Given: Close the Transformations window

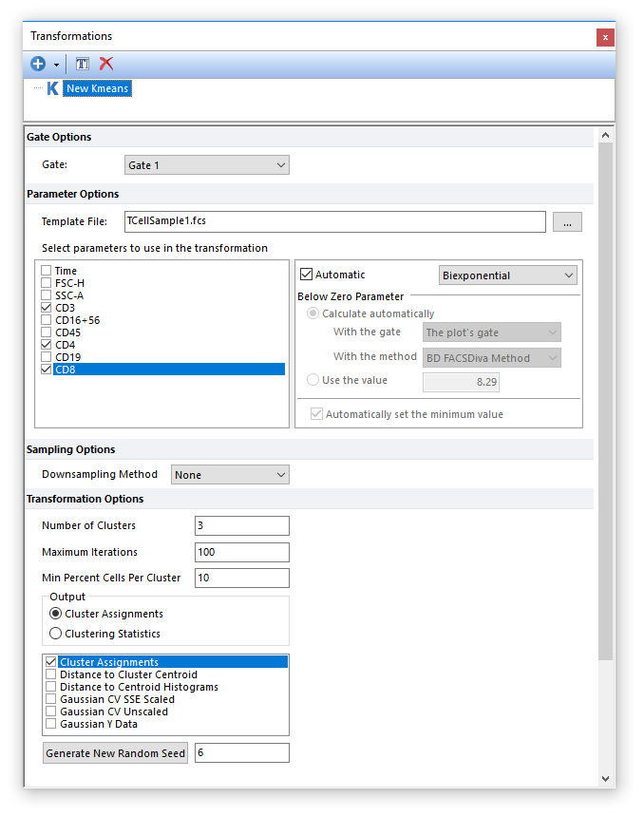Looking at the screenshot, I should tap(605, 37).
